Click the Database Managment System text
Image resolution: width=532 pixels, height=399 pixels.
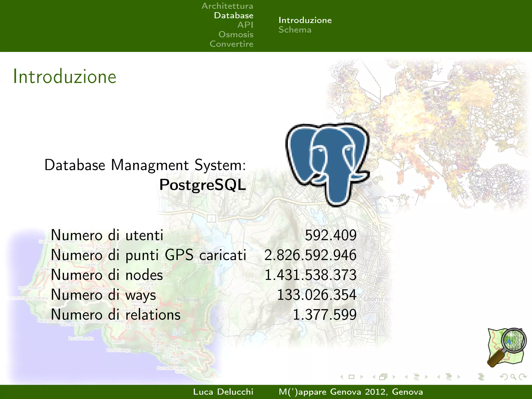[145, 165]
